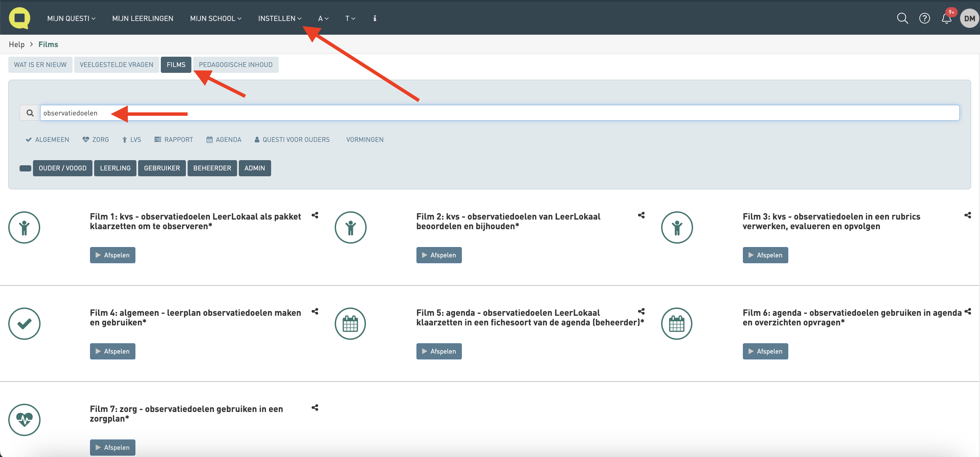Click the share icon for Film 7

tap(315, 408)
